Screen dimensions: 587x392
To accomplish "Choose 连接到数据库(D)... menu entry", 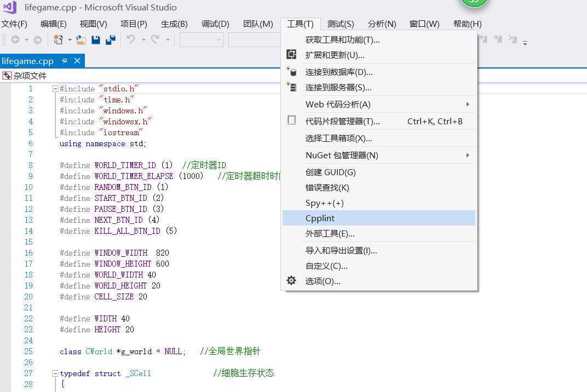I will pyautogui.click(x=379, y=72).
